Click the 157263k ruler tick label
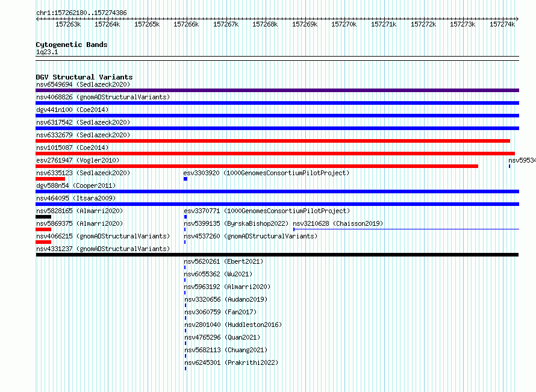This screenshot has height=392, width=536. point(68,24)
